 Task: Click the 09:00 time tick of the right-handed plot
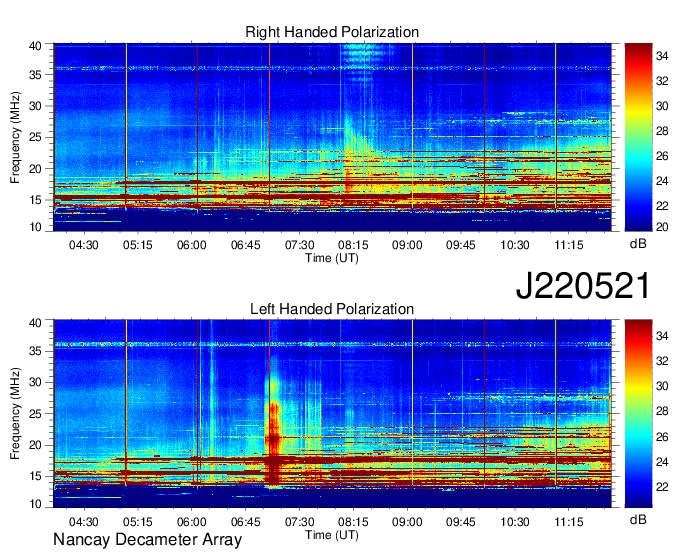[x=407, y=245]
